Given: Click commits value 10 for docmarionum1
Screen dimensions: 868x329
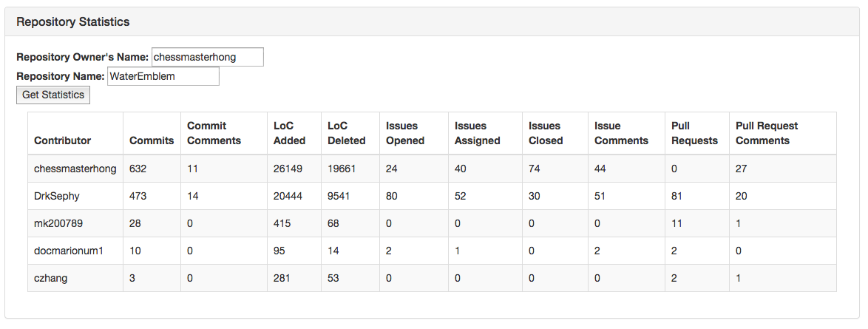Looking at the screenshot, I should coord(135,251).
